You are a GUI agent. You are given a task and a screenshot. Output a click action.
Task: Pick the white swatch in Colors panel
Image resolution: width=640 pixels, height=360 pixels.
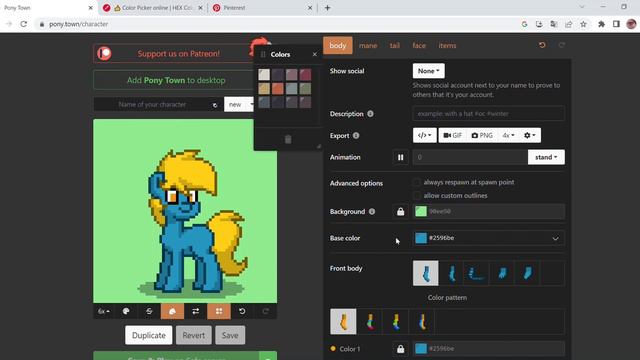pos(264,74)
